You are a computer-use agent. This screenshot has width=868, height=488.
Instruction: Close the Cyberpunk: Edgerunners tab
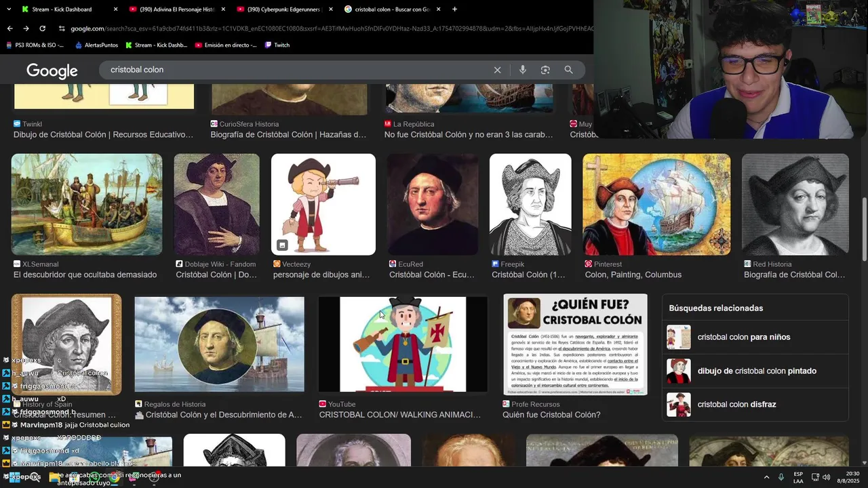coord(331,9)
